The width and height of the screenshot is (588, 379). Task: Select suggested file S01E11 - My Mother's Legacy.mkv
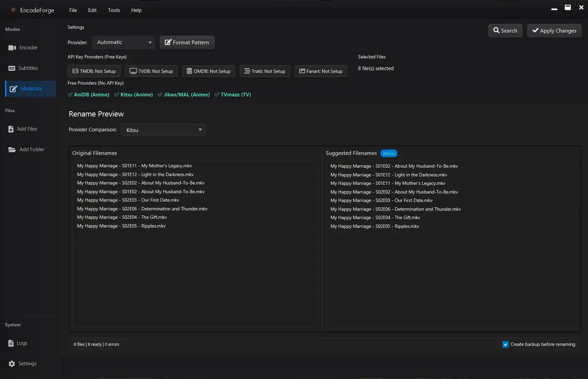[x=388, y=184]
